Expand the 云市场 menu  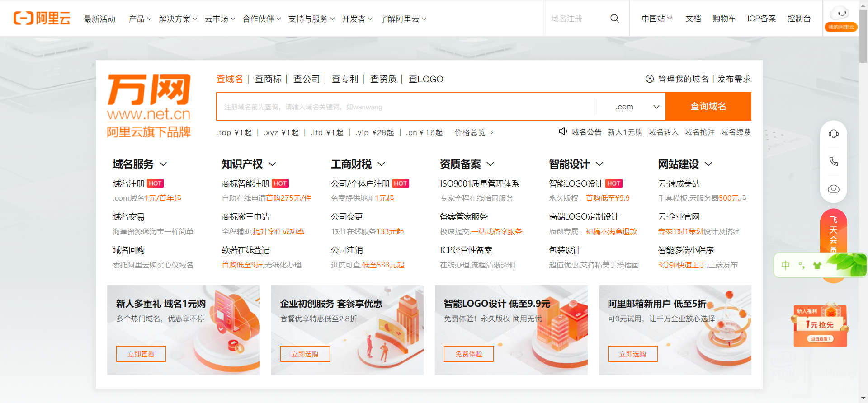220,19
